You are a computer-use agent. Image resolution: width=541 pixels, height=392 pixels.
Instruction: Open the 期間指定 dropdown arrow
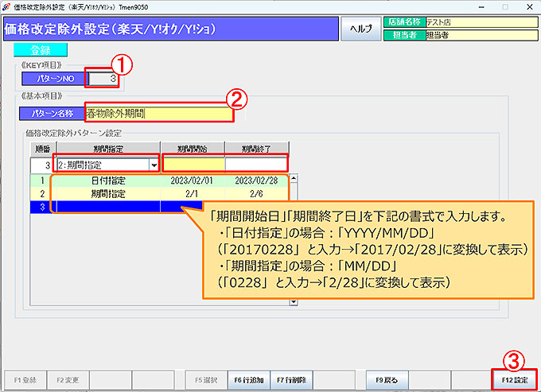pos(154,165)
